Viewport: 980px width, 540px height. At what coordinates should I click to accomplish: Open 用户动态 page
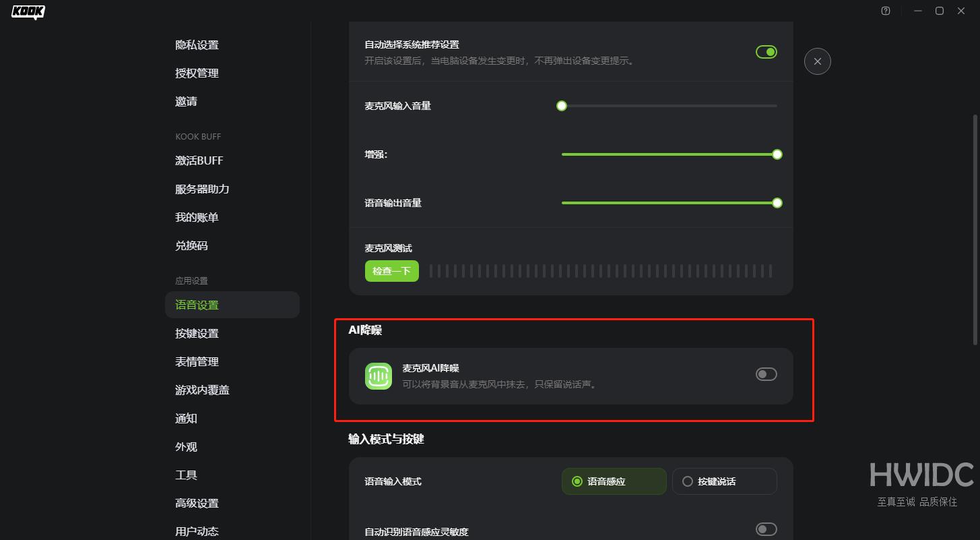[x=232, y=531]
